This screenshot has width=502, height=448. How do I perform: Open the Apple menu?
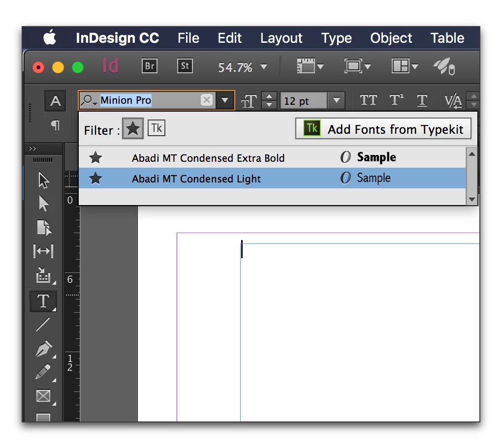click(50, 37)
